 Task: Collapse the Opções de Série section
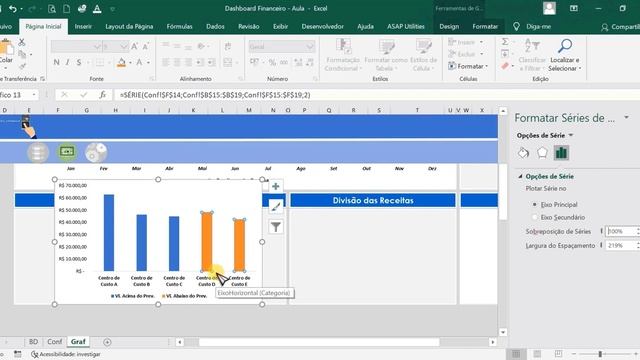(520, 176)
